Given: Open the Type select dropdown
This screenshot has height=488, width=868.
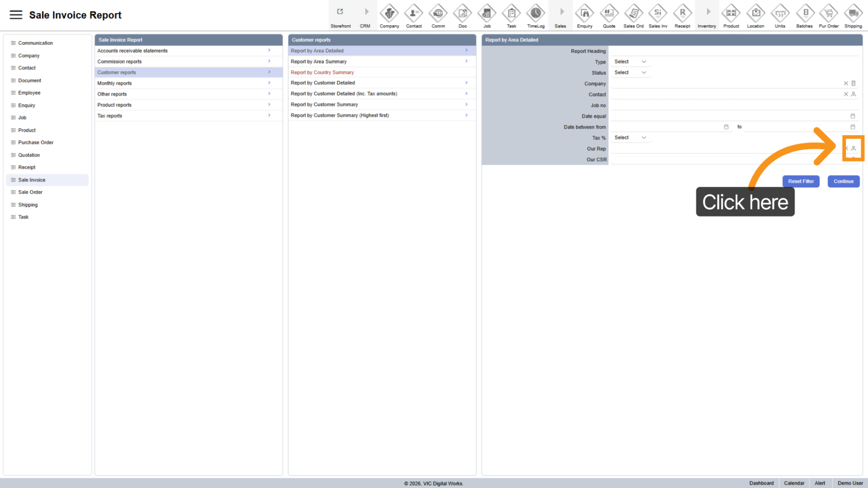Looking at the screenshot, I should coord(630,62).
